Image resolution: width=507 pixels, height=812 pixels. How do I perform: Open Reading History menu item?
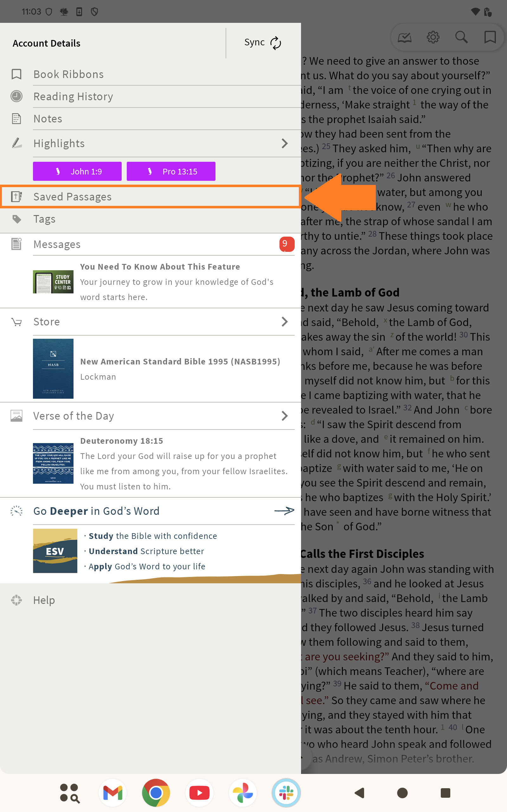[x=73, y=97]
